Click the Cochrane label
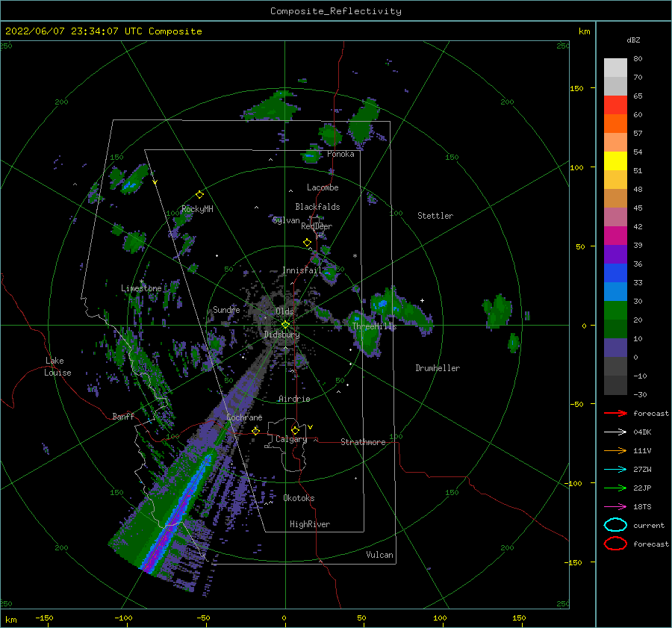The width and height of the screenshot is (672, 628). coord(244,417)
